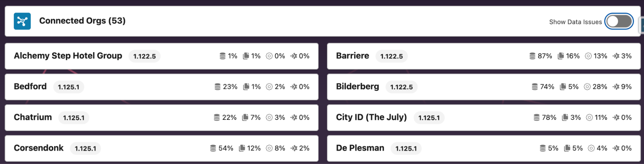644x164 pixels.
Task: Open the Alchemy Step Hotel Group org
Action: pos(68,56)
